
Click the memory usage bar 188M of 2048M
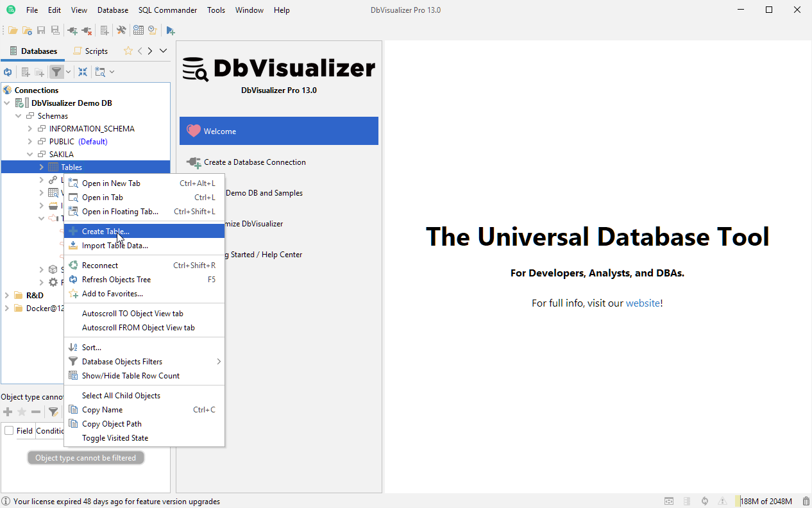click(766, 501)
